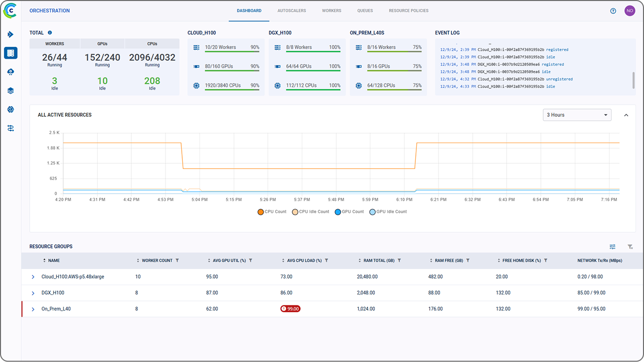Select the Queues layers icon in sidebar
644x362 pixels.
pos(10,90)
